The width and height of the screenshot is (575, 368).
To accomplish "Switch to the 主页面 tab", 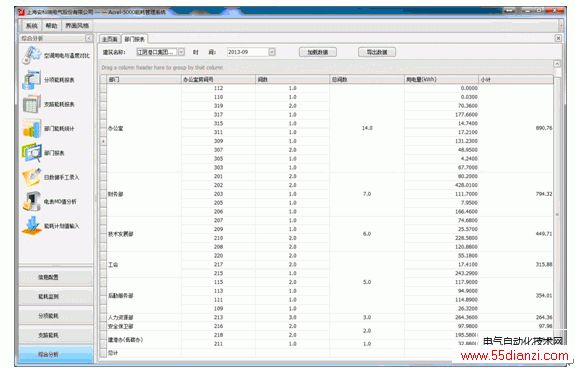I will [110, 39].
